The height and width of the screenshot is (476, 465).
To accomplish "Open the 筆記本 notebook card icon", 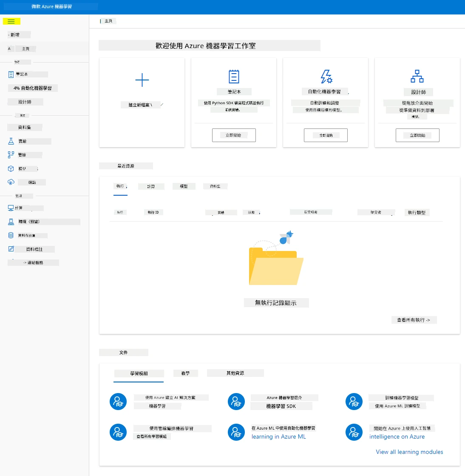I will pyautogui.click(x=233, y=77).
